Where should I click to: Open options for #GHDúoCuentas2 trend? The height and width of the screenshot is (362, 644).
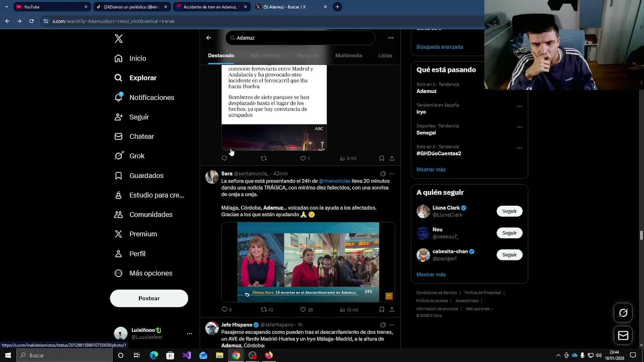pyautogui.click(x=519, y=148)
